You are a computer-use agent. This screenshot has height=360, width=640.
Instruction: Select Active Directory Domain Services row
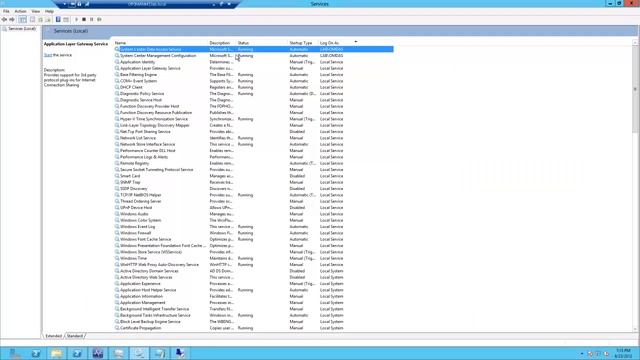[x=253, y=271]
